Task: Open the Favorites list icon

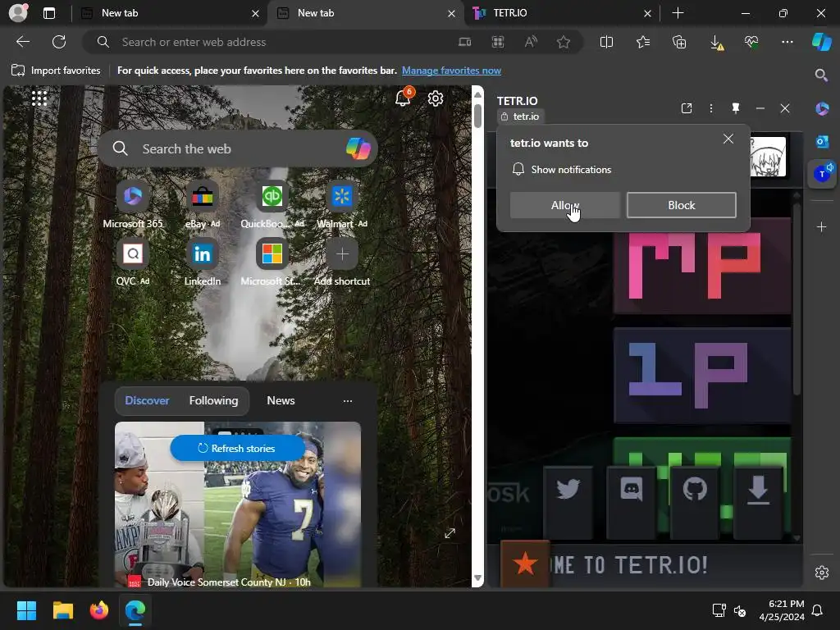Action: point(643,42)
